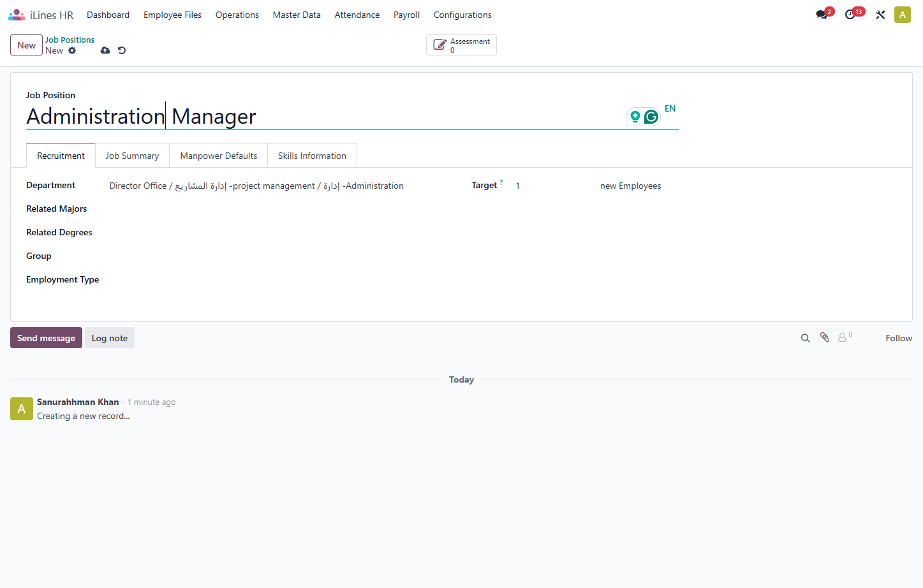
Task: Save record with cloud upload icon
Action: pyautogui.click(x=105, y=50)
